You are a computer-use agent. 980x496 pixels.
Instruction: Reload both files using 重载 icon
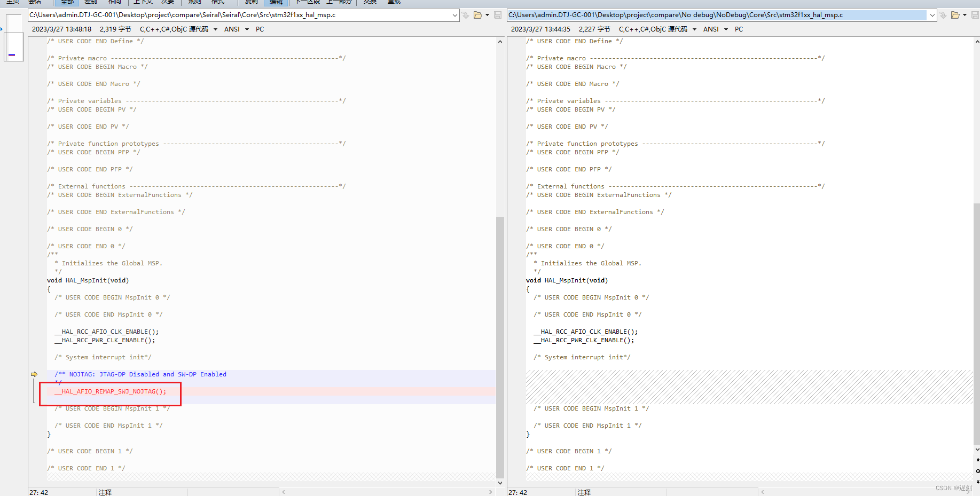tap(394, 2)
